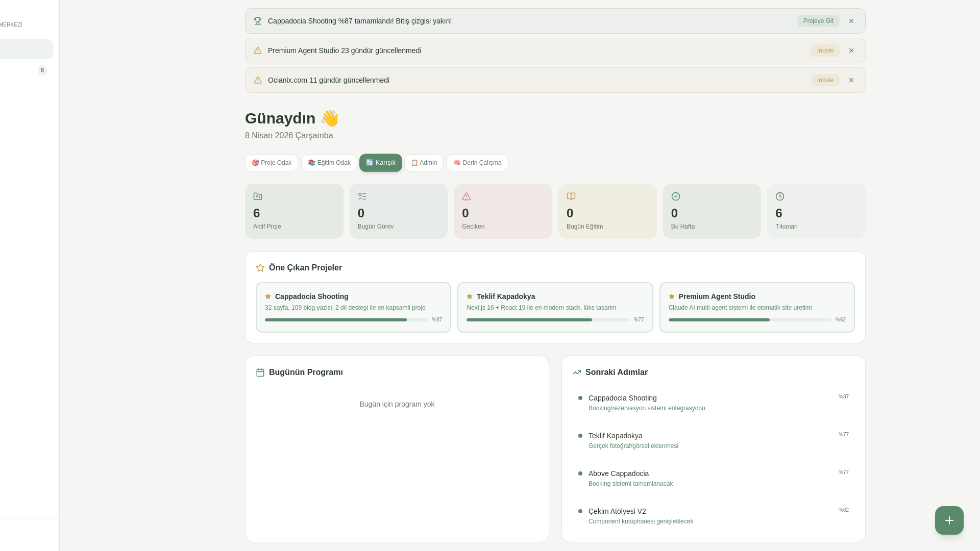Open project via Projeye Git button

(x=818, y=21)
